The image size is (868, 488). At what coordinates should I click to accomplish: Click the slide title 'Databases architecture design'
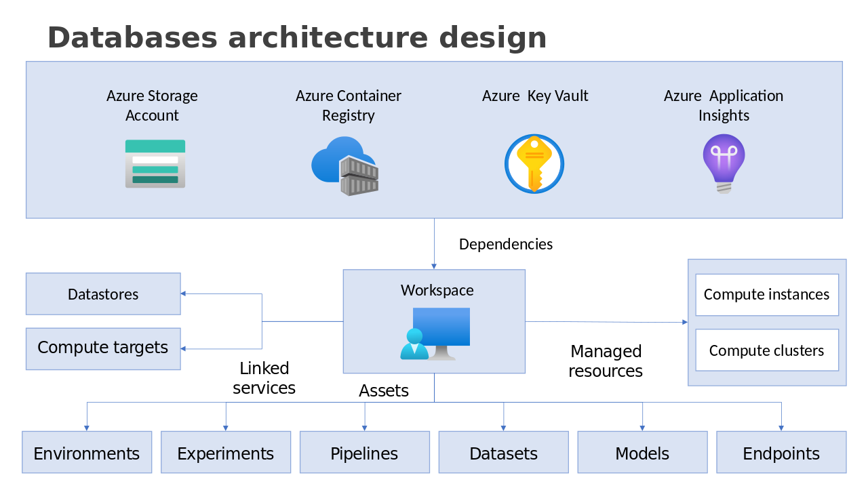pyautogui.click(x=297, y=38)
